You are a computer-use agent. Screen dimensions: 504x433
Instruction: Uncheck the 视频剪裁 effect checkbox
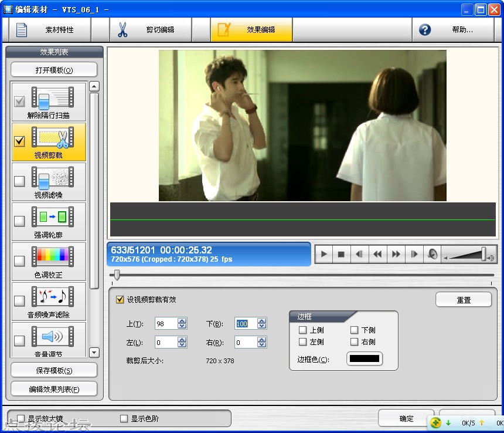19,141
